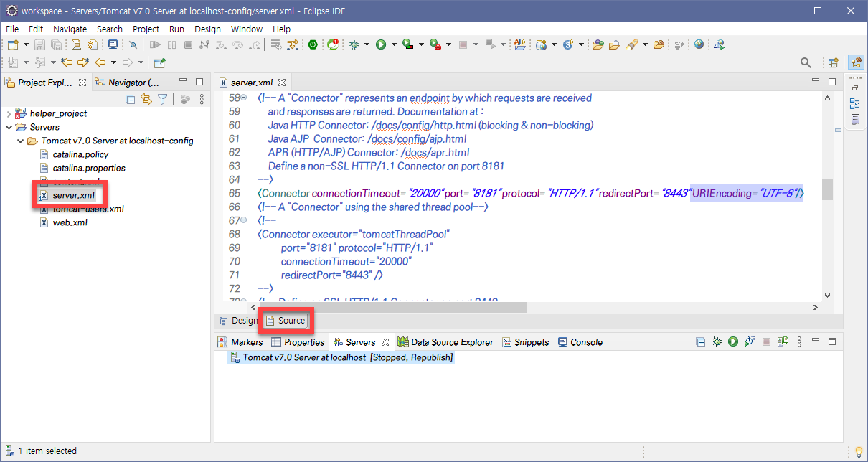This screenshot has height=462, width=868.
Task: Click the Debug bug icon in toolbar
Action: (354, 44)
